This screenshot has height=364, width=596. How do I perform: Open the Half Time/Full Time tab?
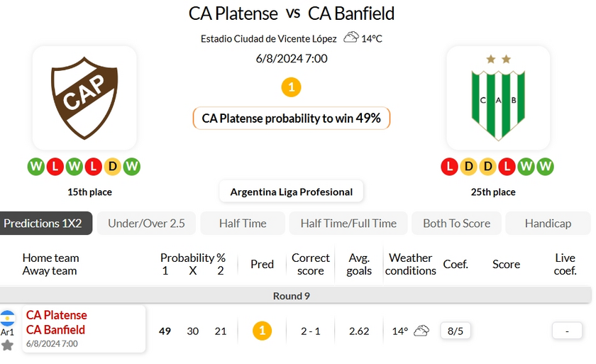pos(348,223)
